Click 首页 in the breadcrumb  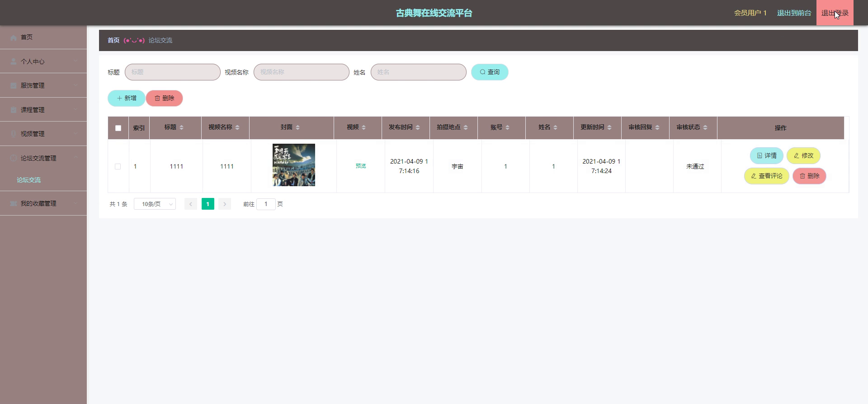(113, 40)
